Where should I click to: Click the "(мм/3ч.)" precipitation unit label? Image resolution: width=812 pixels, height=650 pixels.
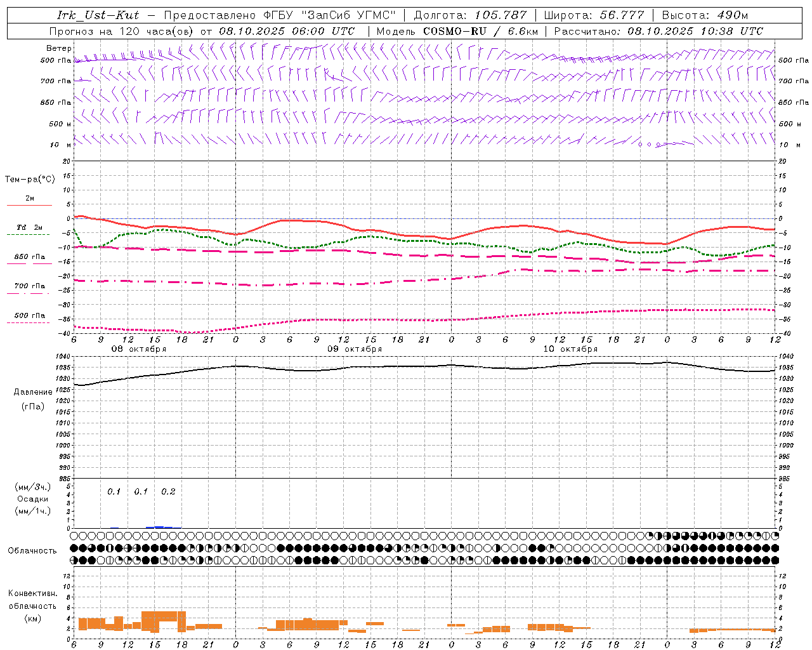click(33, 487)
